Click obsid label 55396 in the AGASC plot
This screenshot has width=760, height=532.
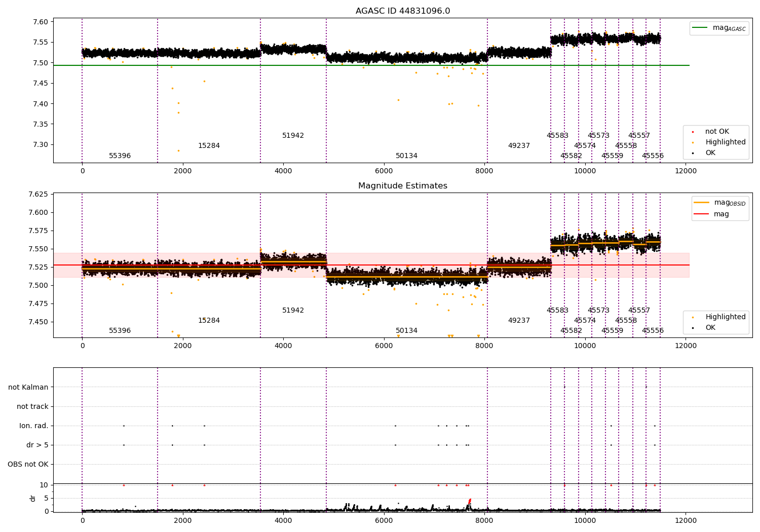coord(120,156)
